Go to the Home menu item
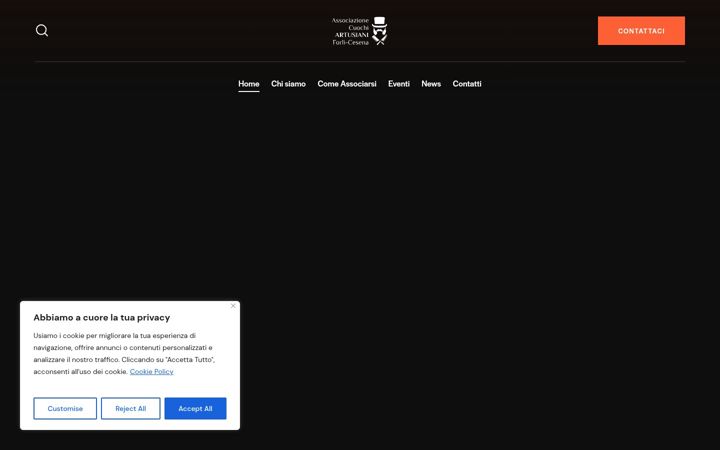This screenshot has width=720, height=450. point(249,84)
